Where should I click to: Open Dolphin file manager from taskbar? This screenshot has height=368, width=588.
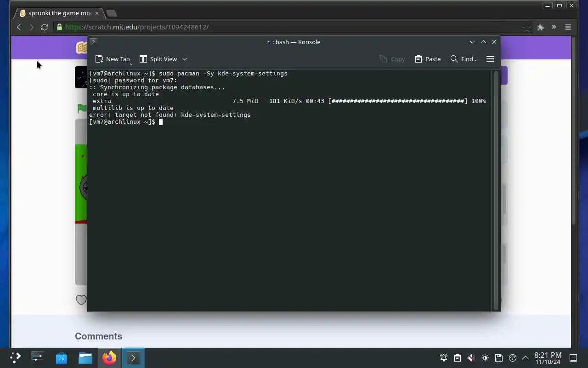[x=85, y=357]
